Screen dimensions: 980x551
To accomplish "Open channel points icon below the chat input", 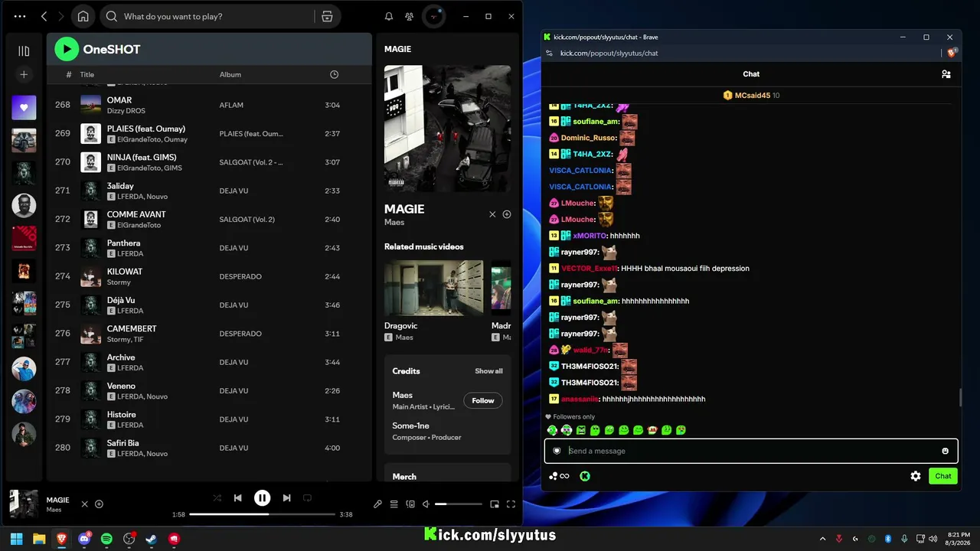I will click(x=559, y=476).
